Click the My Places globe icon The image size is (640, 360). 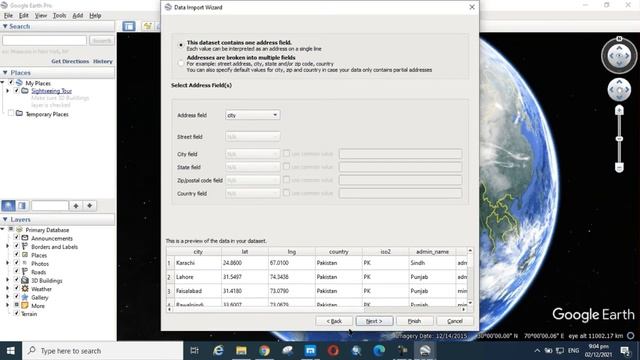19,83
